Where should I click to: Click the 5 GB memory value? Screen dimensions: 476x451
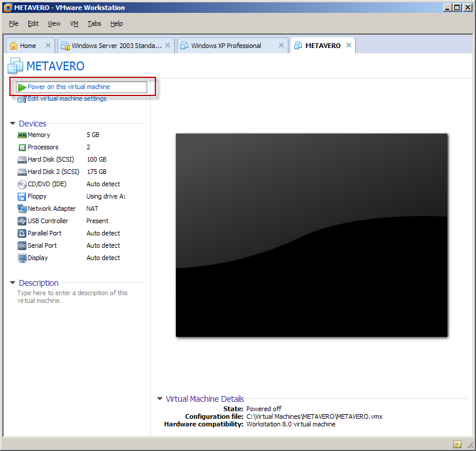93,135
